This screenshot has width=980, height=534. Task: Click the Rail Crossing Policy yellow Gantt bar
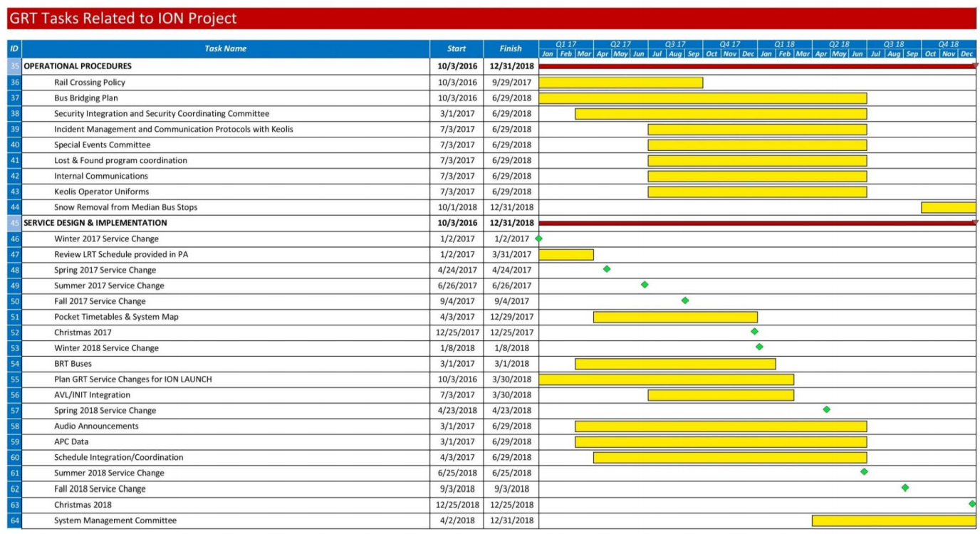[620, 83]
